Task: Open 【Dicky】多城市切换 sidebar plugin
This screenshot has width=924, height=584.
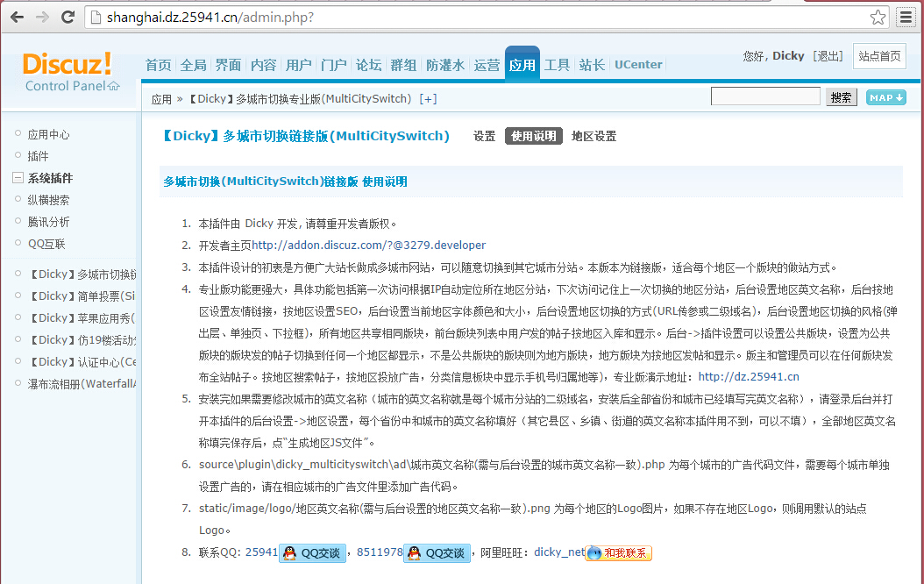Action: point(82,274)
